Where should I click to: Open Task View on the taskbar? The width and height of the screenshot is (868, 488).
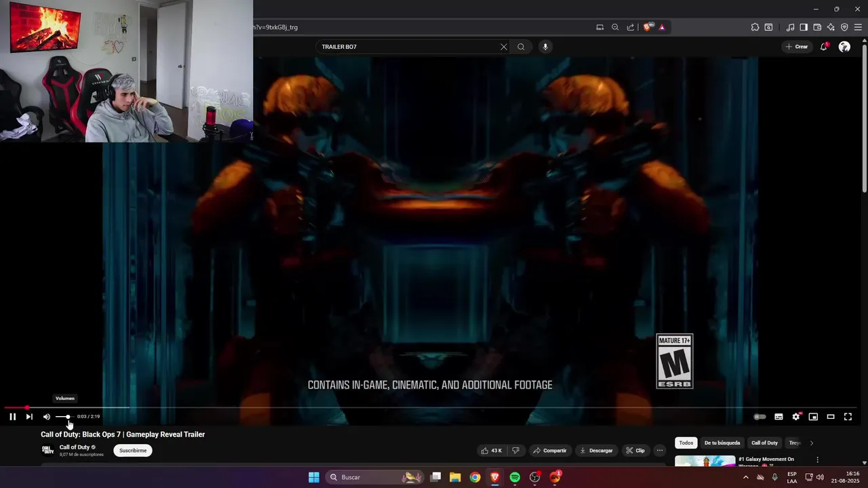pos(436,477)
